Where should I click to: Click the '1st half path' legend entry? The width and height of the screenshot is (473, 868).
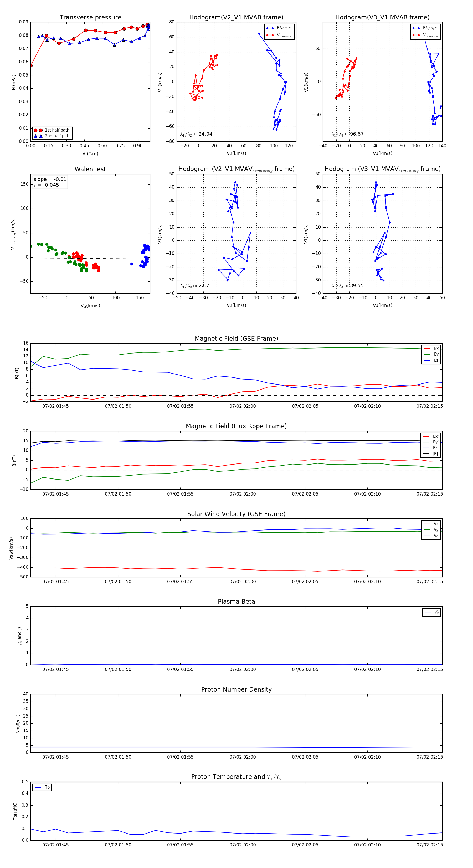pyautogui.click(x=52, y=130)
